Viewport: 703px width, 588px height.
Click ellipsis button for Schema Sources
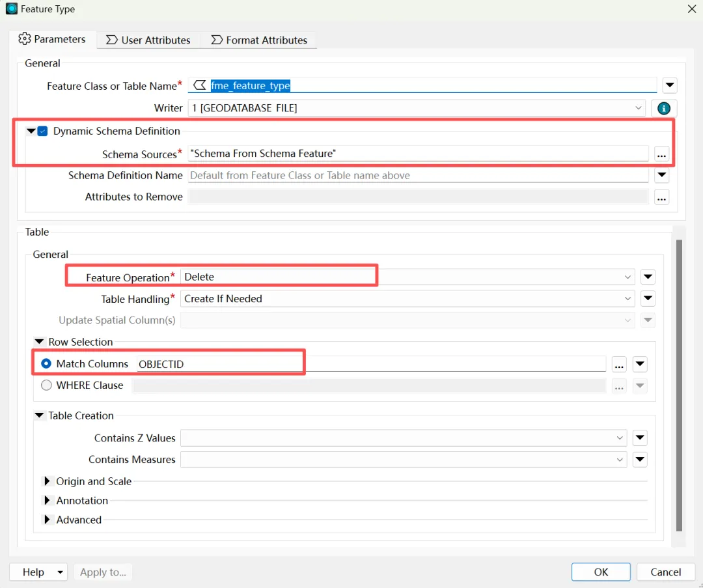point(661,154)
